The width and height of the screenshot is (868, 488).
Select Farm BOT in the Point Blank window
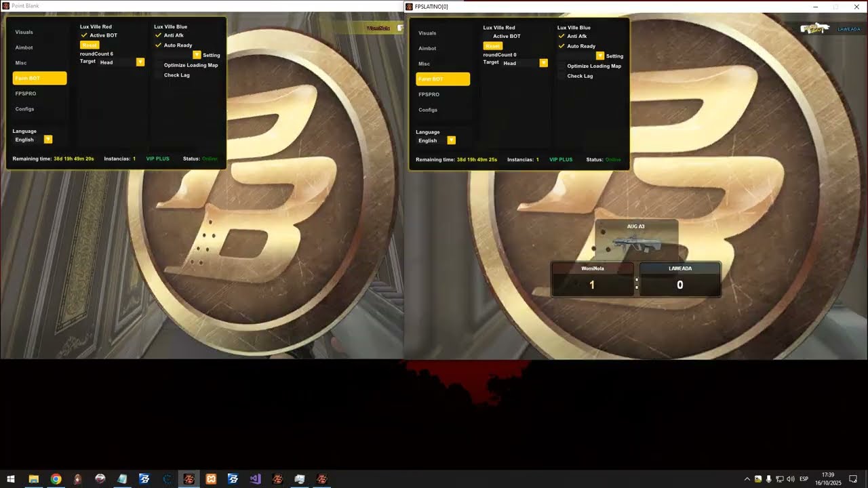coord(39,78)
